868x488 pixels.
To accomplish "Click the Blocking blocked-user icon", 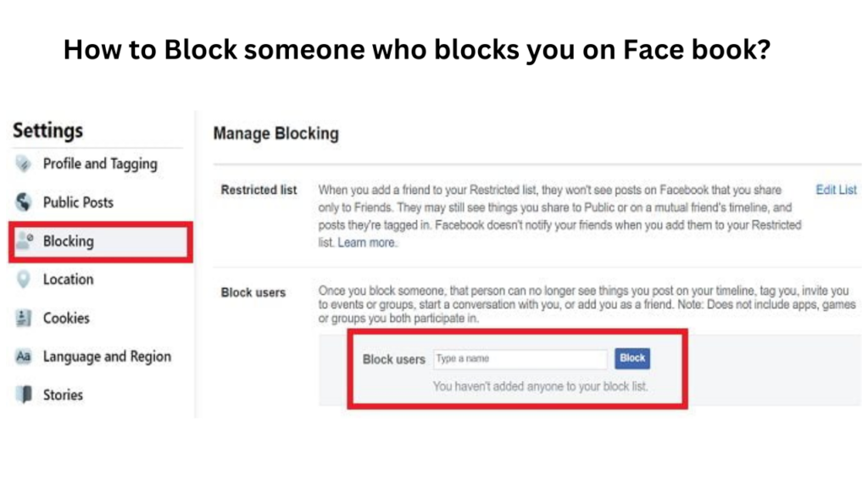I will click(x=23, y=241).
